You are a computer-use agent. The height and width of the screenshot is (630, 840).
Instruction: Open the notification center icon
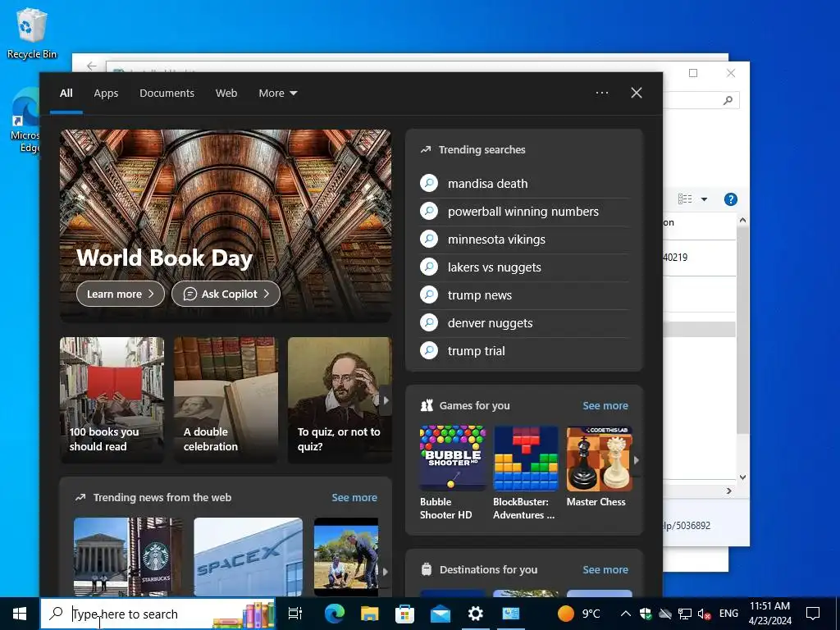point(813,614)
